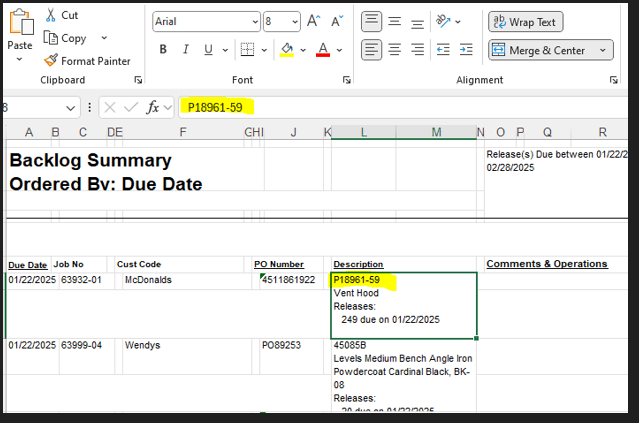Click the Merge & Center button
The height and width of the screenshot is (423, 639).
pos(541,50)
